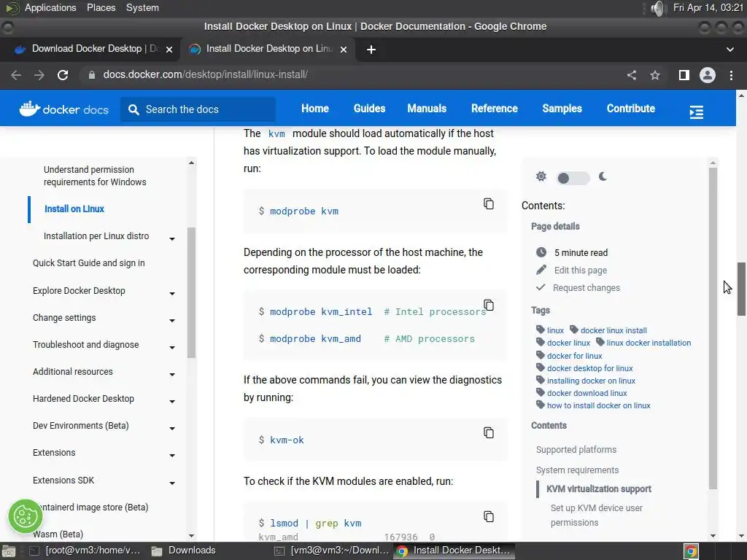Open the table of contents menu icon

pos(696,112)
